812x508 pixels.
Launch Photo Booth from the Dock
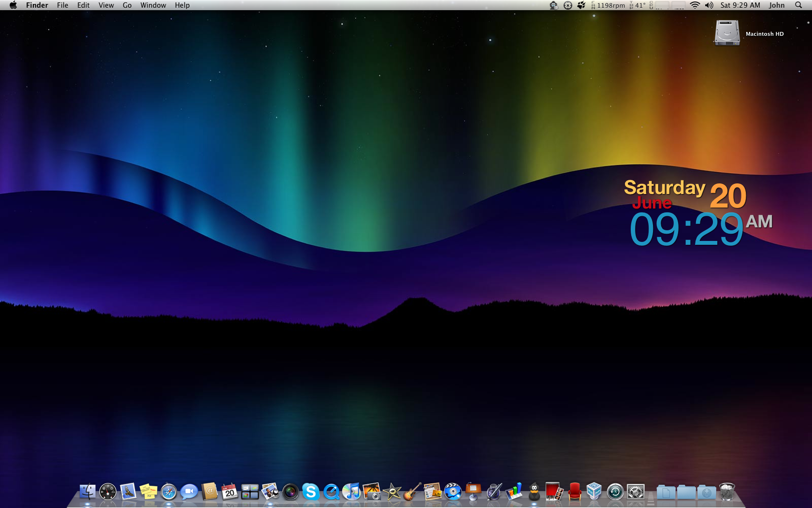[x=554, y=492]
